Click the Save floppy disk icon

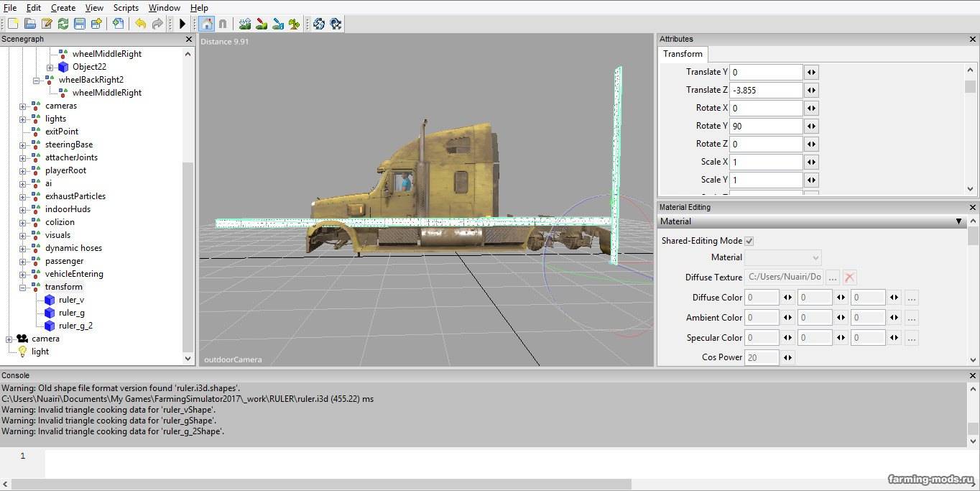click(80, 24)
